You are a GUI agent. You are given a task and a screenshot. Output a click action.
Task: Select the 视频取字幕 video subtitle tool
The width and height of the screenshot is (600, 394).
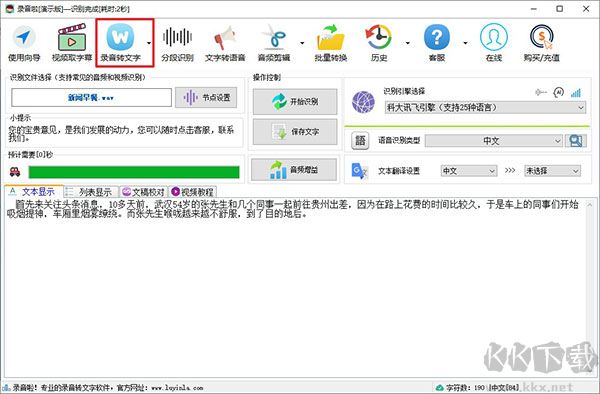tap(72, 43)
